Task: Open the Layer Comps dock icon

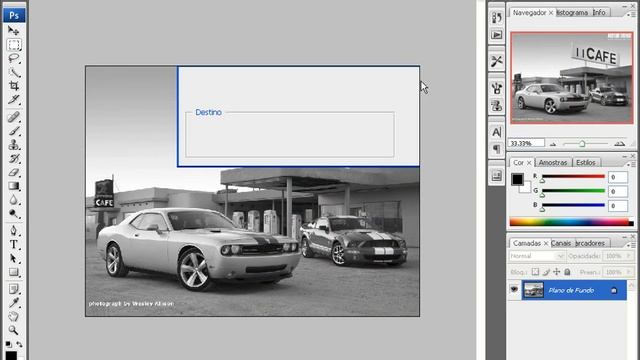Action: tap(496, 176)
